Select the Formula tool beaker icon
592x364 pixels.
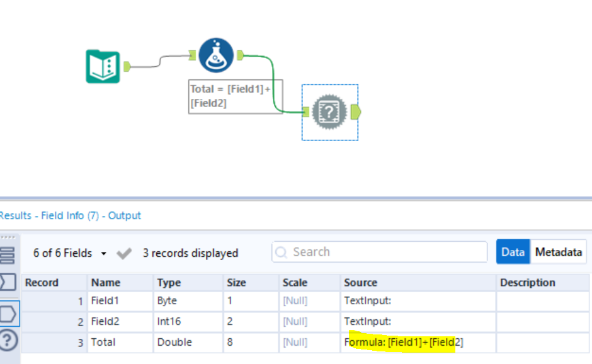215,55
